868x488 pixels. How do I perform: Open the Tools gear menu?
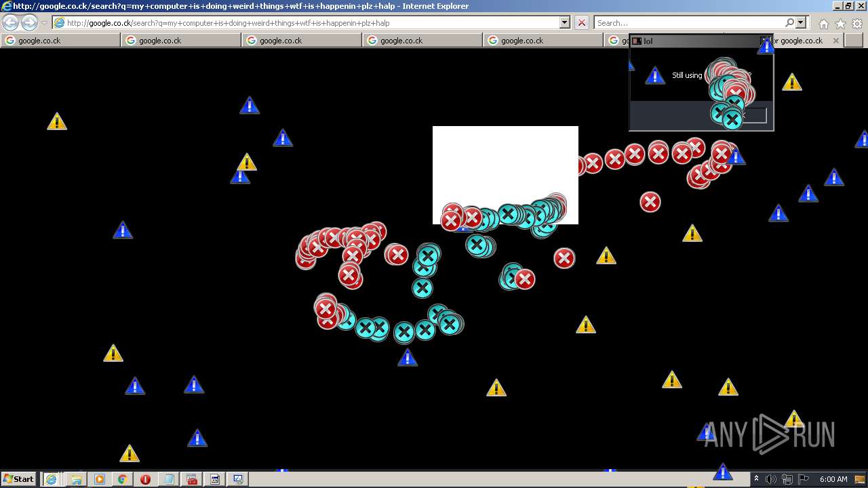[x=856, y=23]
